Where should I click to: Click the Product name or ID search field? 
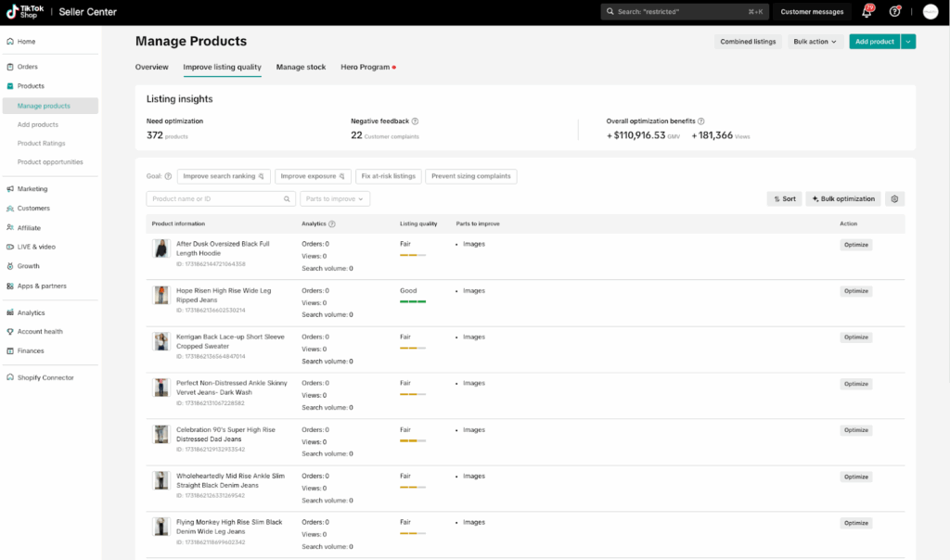(x=217, y=198)
